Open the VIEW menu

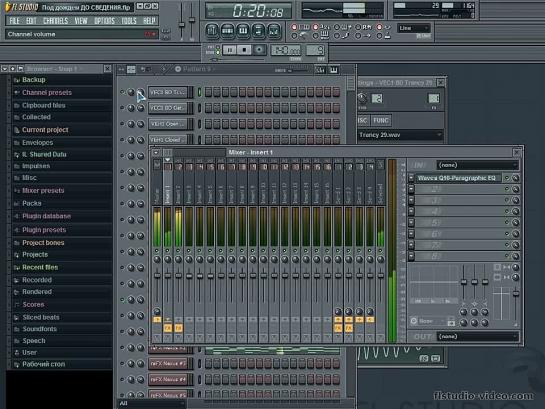point(81,21)
